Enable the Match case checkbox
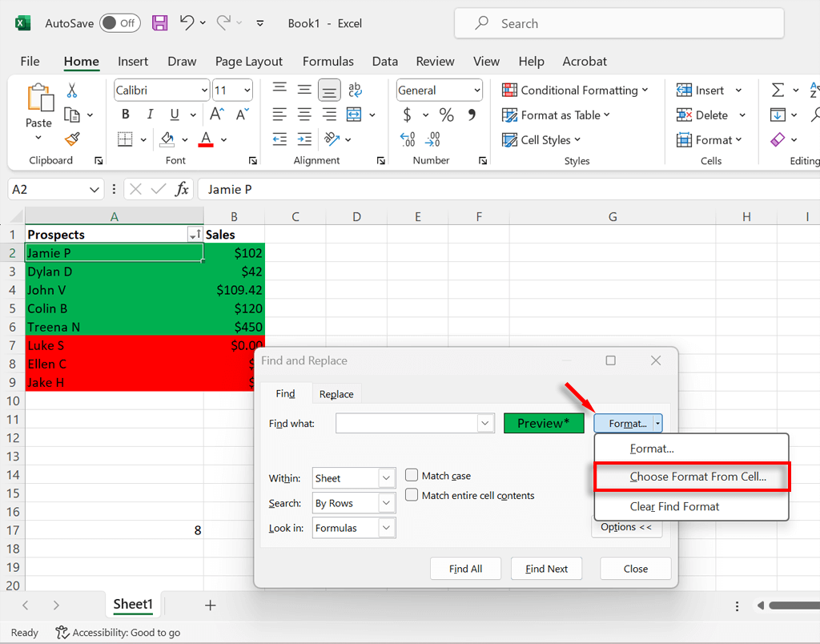Image resolution: width=820 pixels, height=644 pixels. [x=412, y=475]
